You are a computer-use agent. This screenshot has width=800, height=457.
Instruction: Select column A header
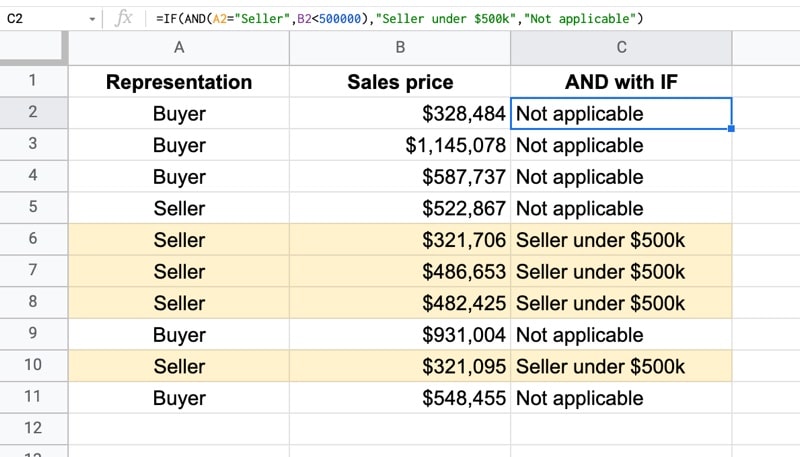point(179,47)
